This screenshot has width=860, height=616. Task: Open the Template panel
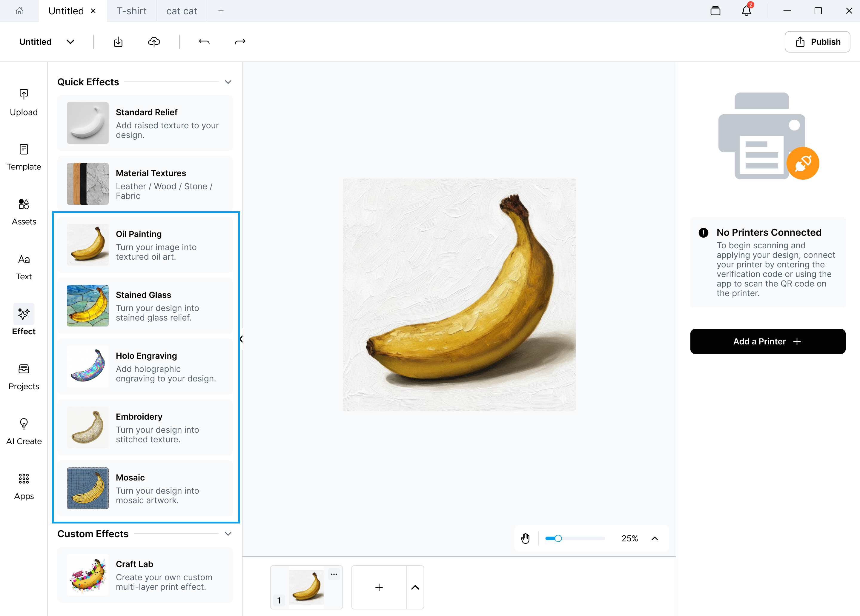(24, 157)
